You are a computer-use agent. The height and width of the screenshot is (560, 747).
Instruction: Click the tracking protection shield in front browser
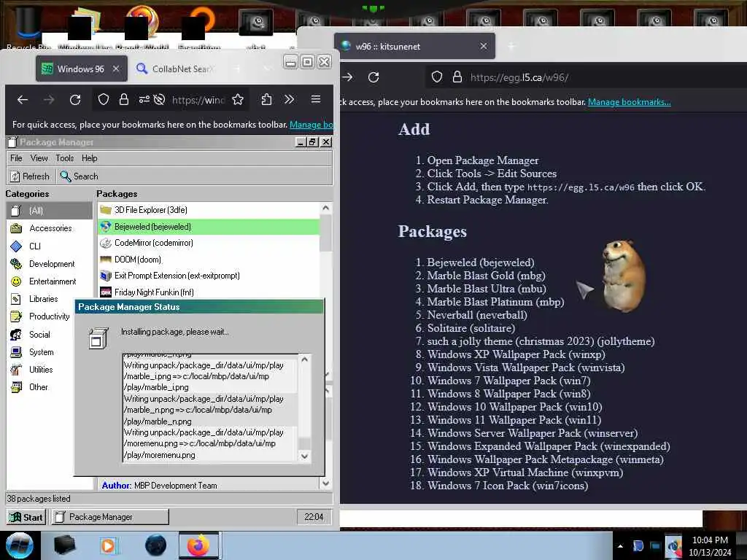(x=104, y=99)
